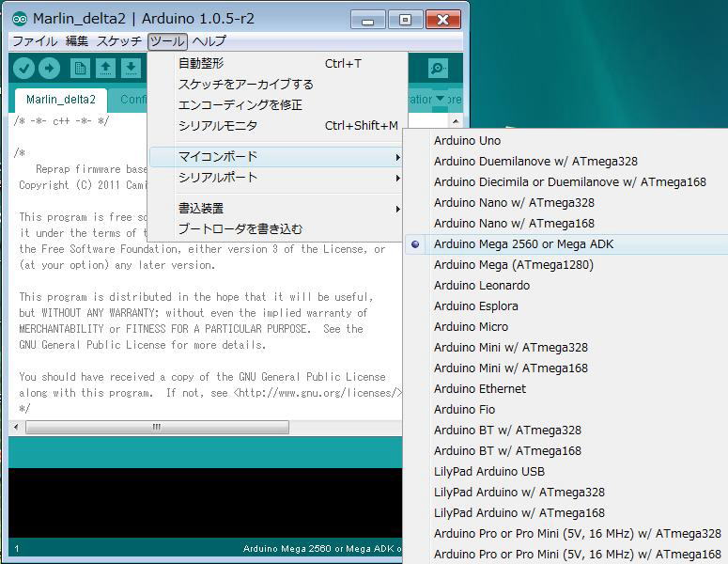Open Serial Monitor magnifier icon in toolbar
The width and height of the screenshot is (728, 564).
(x=438, y=69)
